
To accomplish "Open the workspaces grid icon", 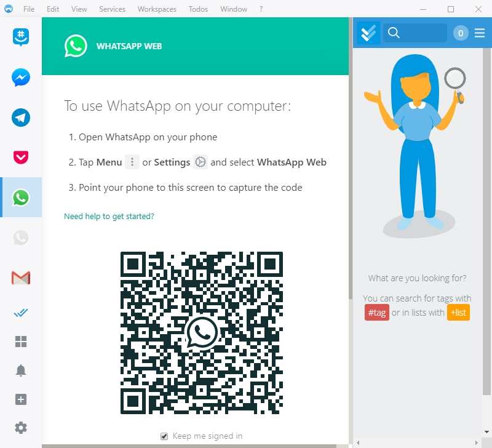I will [x=20, y=342].
